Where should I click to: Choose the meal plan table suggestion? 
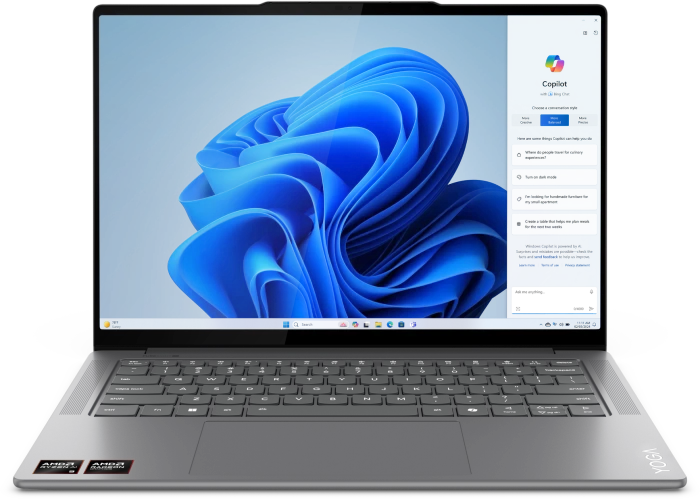pos(554,224)
